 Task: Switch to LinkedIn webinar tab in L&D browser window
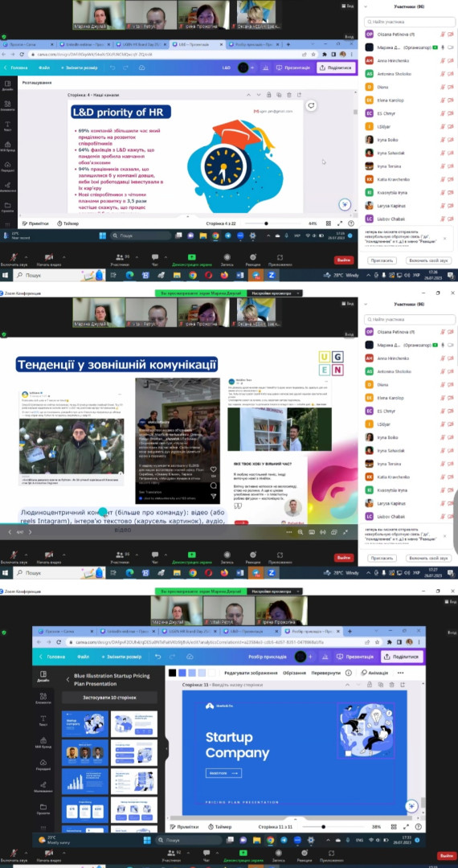[84, 43]
